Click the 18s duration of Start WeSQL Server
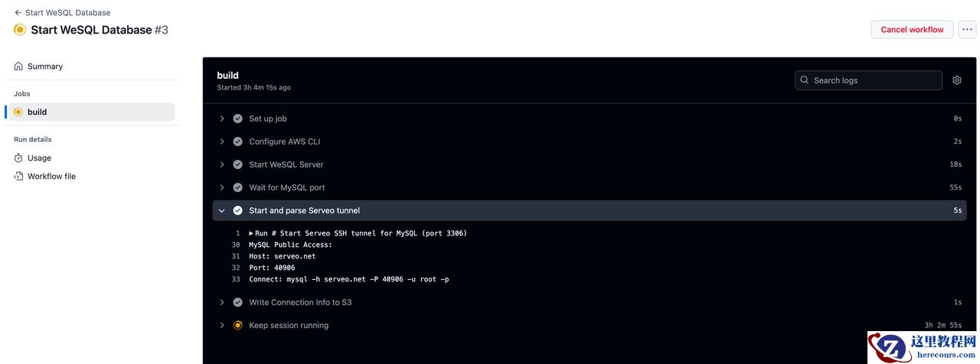 tap(955, 164)
